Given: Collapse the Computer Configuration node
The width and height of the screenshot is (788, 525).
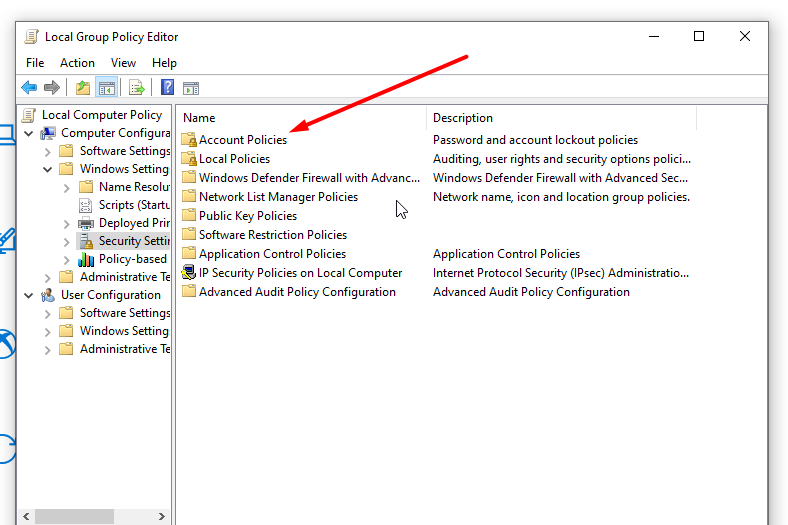Looking at the screenshot, I should (29, 134).
